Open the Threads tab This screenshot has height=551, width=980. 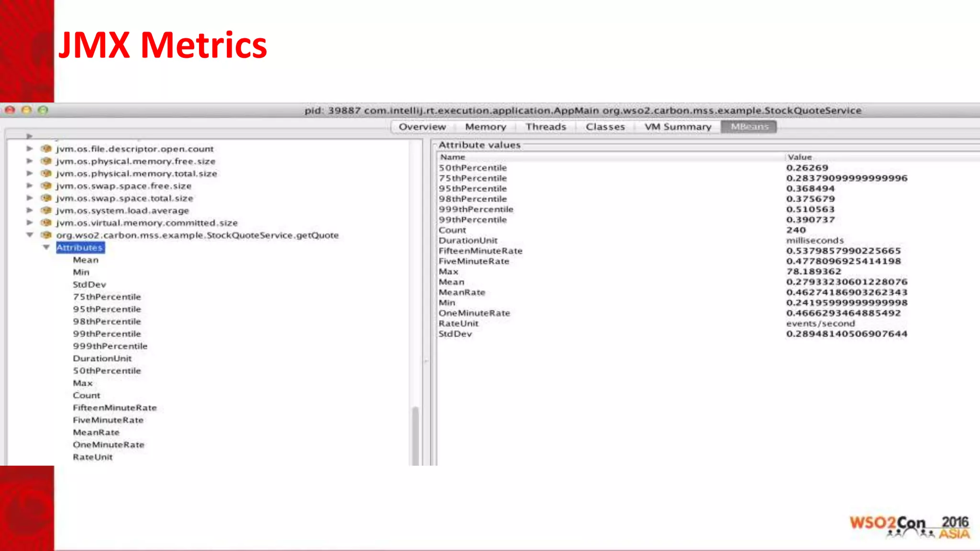coord(546,127)
